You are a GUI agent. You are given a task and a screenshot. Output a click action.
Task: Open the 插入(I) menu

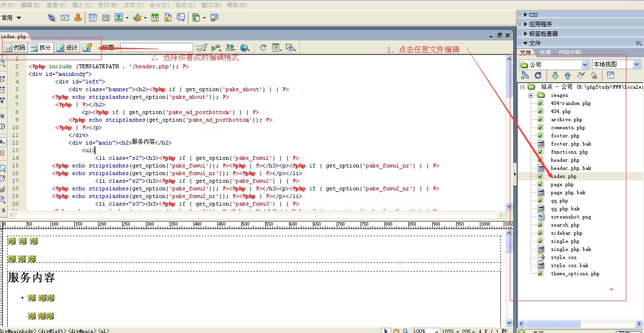pyautogui.click(x=82, y=5)
